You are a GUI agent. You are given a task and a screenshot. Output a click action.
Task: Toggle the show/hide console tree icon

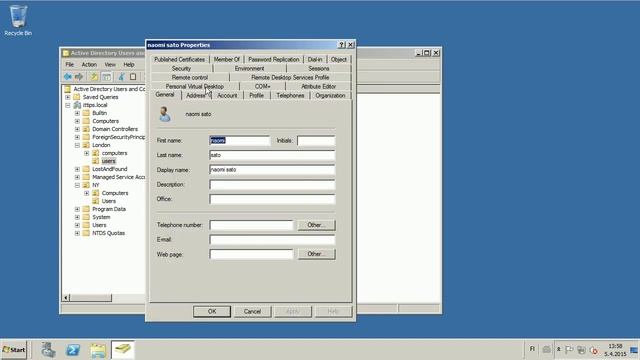click(107, 77)
